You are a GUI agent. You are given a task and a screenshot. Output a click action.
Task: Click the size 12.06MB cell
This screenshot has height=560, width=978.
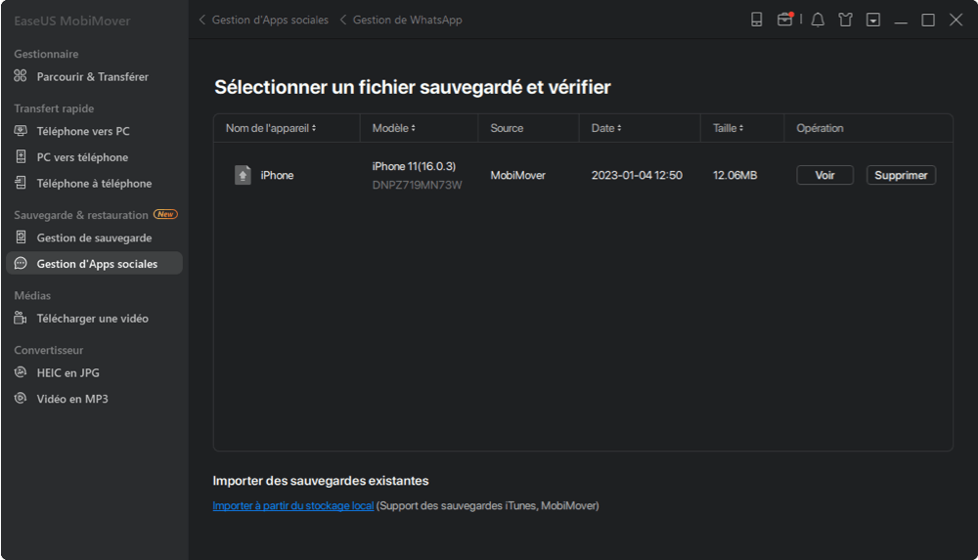point(734,175)
